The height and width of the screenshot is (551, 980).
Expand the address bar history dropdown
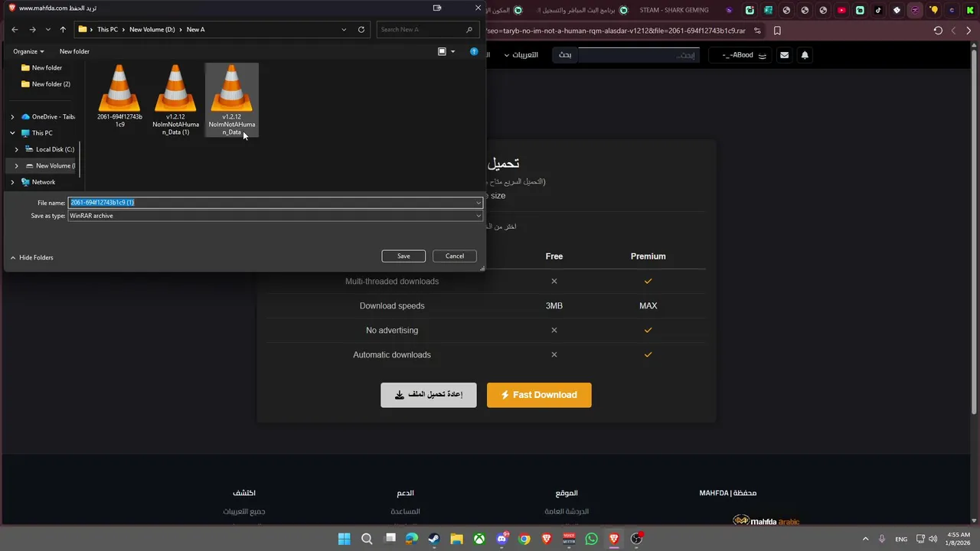coord(344,29)
